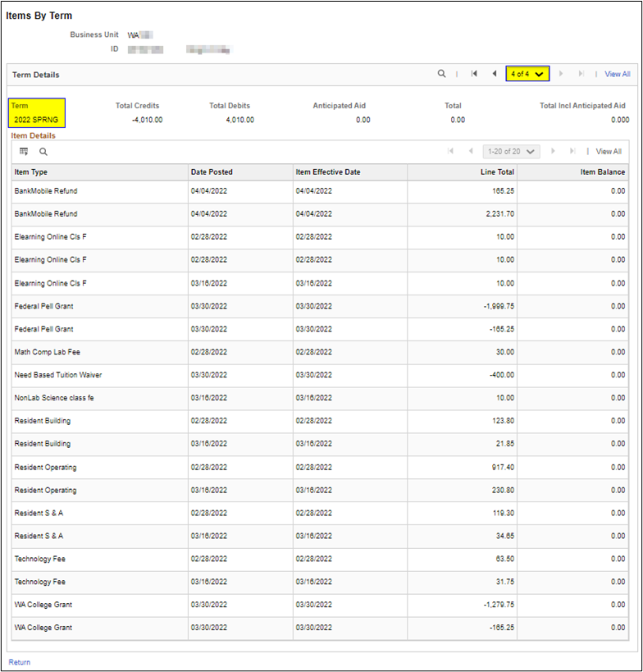Viewport: 643px width, 672px height.
Task: Click the Item Details find magnifier icon
Action: point(43,152)
